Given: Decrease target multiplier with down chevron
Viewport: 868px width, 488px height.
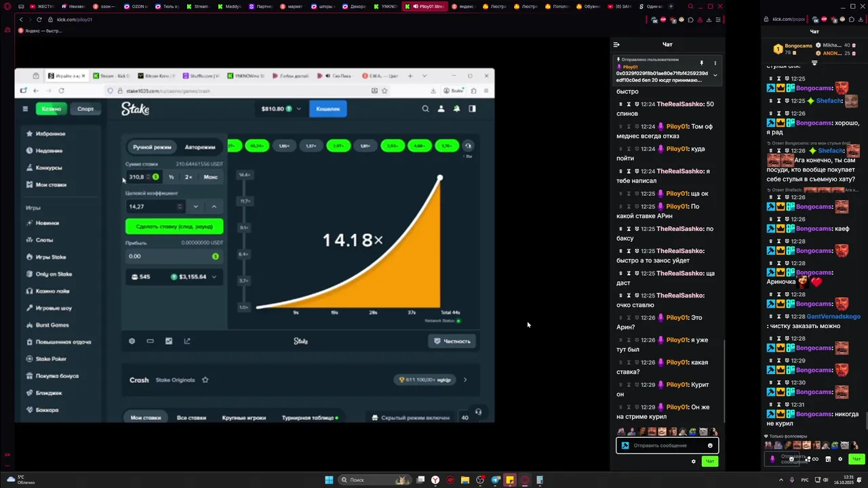Looking at the screenshot, I should [x=195, y=207].
